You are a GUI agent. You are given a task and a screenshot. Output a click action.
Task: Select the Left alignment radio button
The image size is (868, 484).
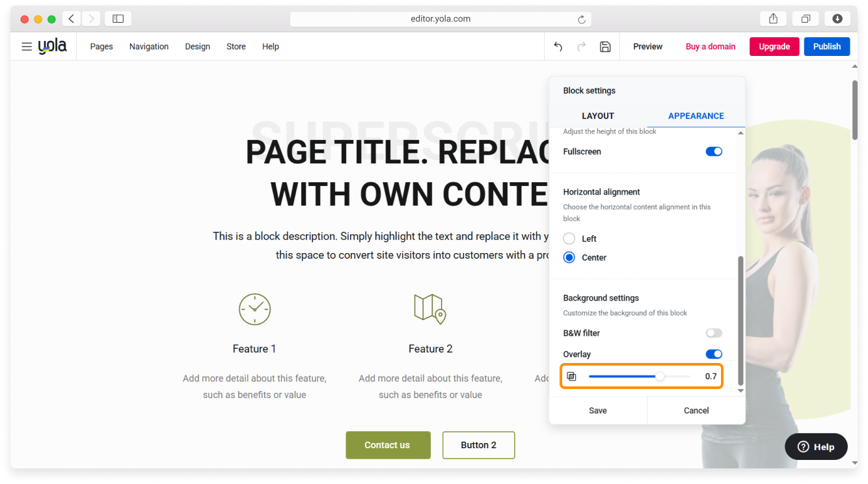click(x=569, y=239)
